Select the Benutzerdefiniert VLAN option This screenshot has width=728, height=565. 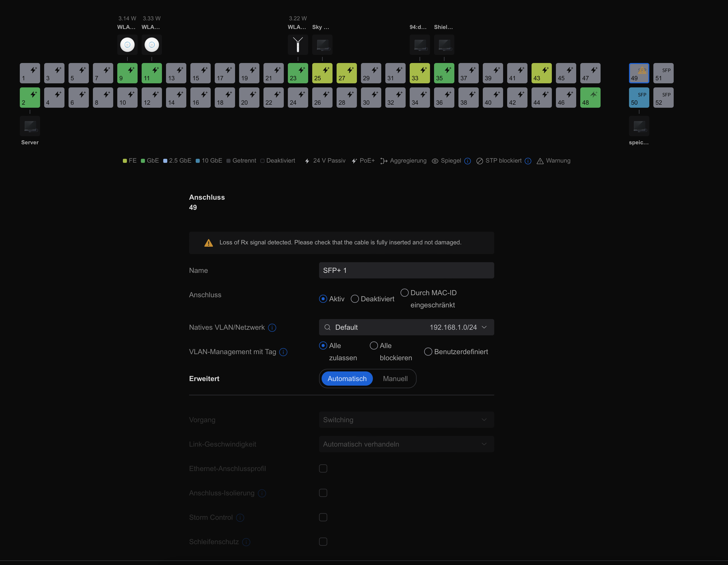point(428,352)
